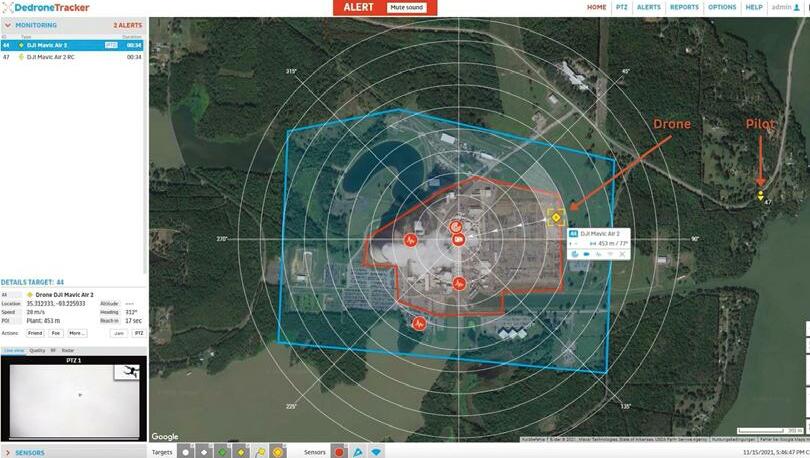Screen dimensions: 810x458
Task: Toggle red circle sensors filter
Action: click(339, 452)
